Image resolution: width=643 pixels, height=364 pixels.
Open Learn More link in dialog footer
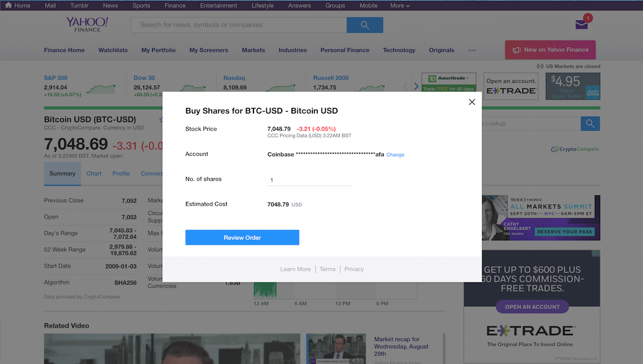pos(295,269)
